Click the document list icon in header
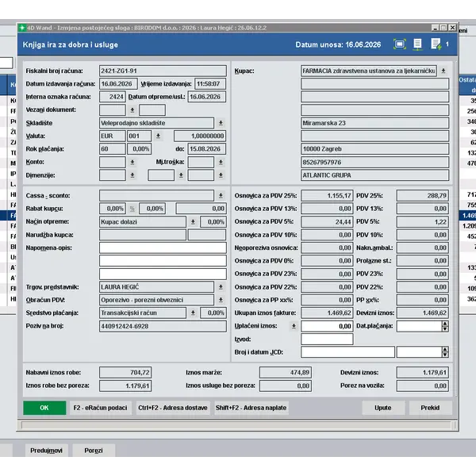 tap(418, 44)
